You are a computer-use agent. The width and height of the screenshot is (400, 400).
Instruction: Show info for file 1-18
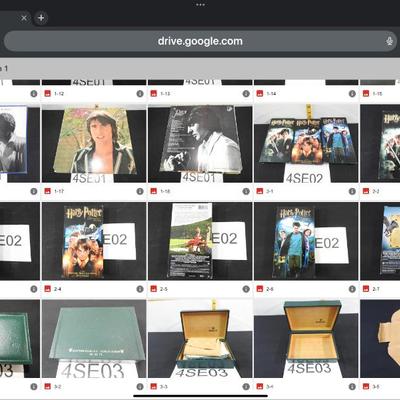[x=246, y=191]
